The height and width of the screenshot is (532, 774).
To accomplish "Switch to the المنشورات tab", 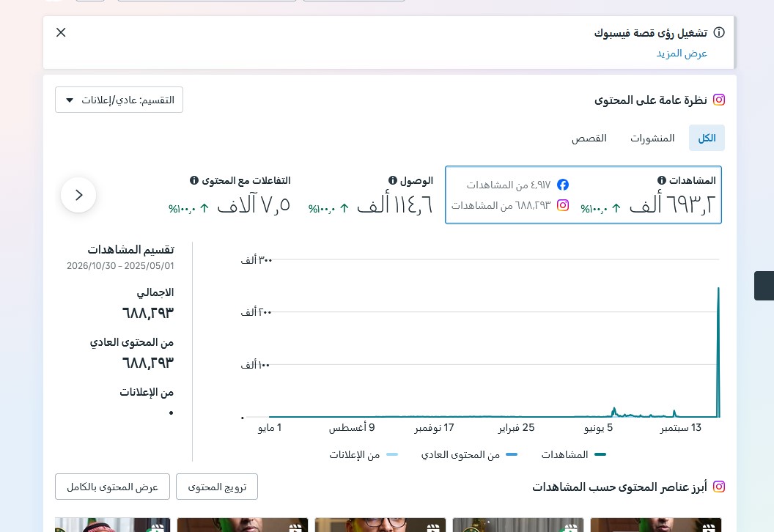I will click(652, 138).
